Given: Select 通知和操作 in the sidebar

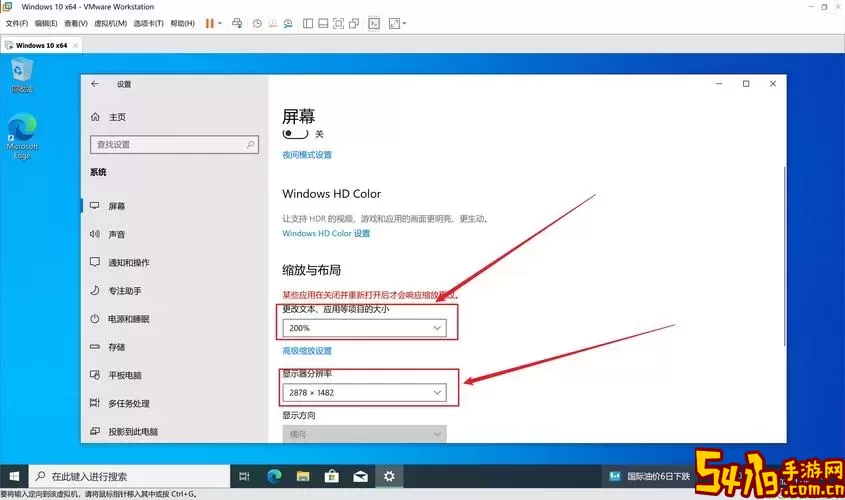Looking at the screenshot, I should point(175,262).
